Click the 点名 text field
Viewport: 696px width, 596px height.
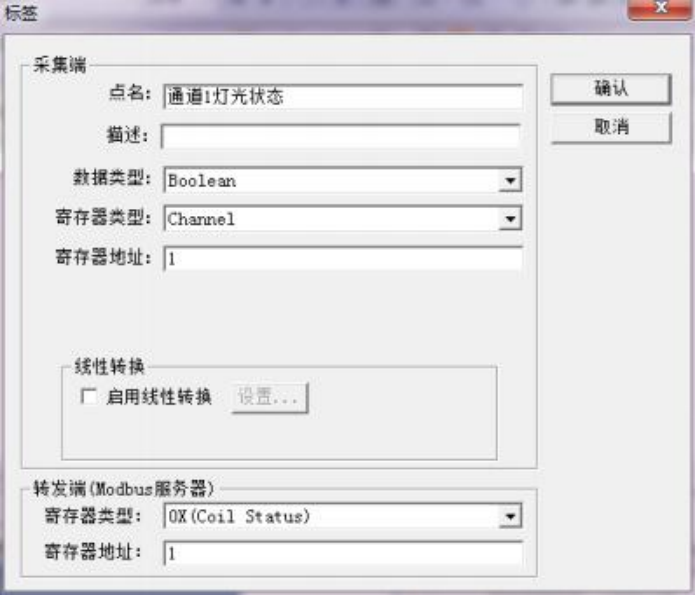[x=343, y=96]
